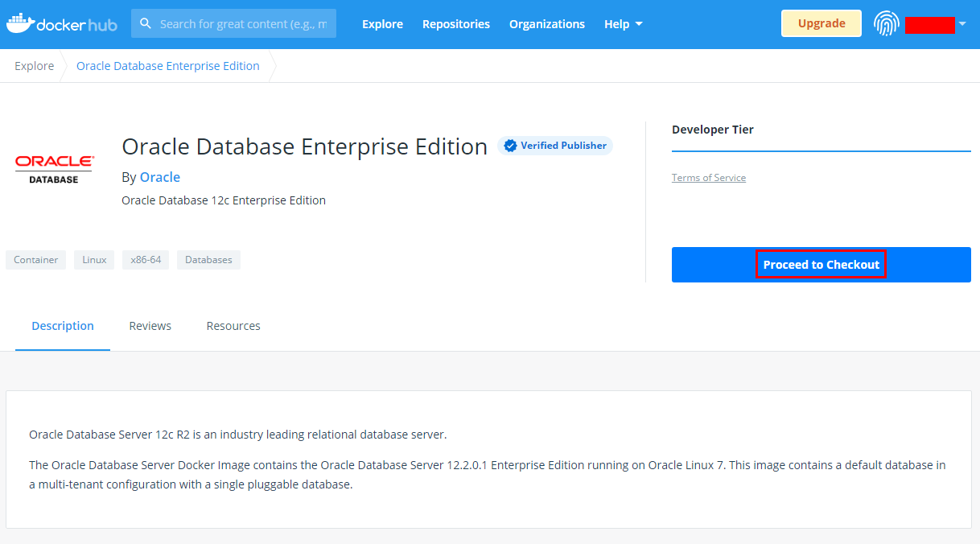Open the Terms of Service link
This screenshot has width=980, height=544.
click(x=709, y=178)
